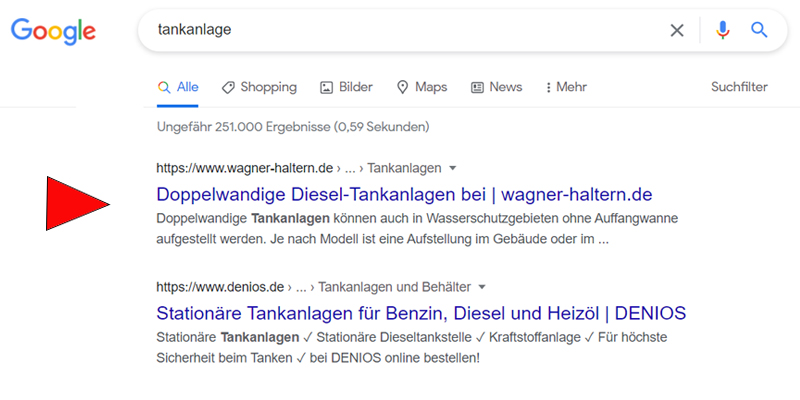Switch to the Shopping tab
The width and height of the screenshot is (800, 400).
(259, 87)
